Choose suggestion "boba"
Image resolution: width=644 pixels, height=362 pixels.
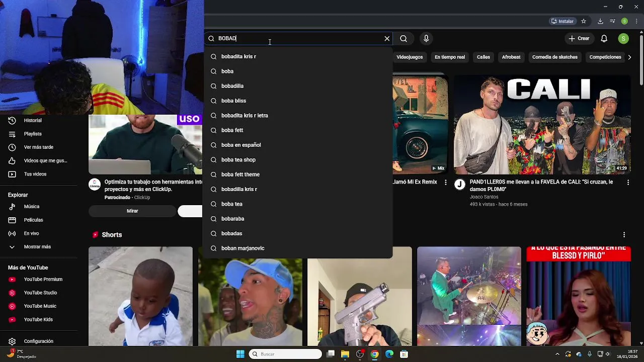(x=297, y=71)
